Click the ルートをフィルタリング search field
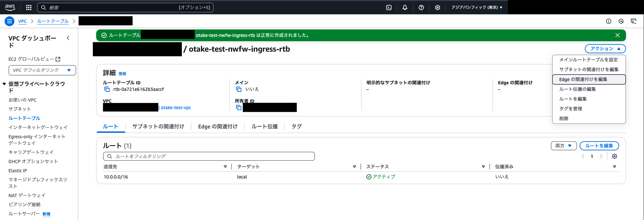Viewport: 644px width, 220px height. 209,156
